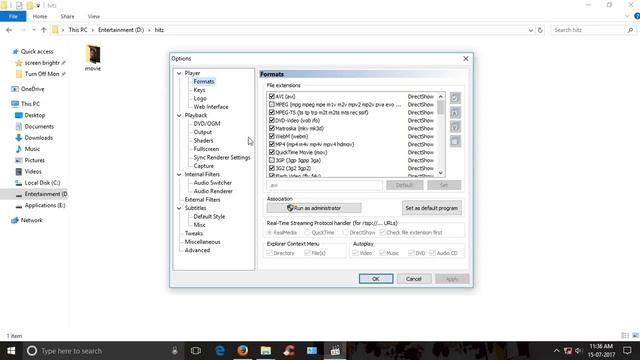The height and width of the screenshot is (360, 640).
Task: Click the audio formats 'A' icon button
Action: tap(455, 113)
